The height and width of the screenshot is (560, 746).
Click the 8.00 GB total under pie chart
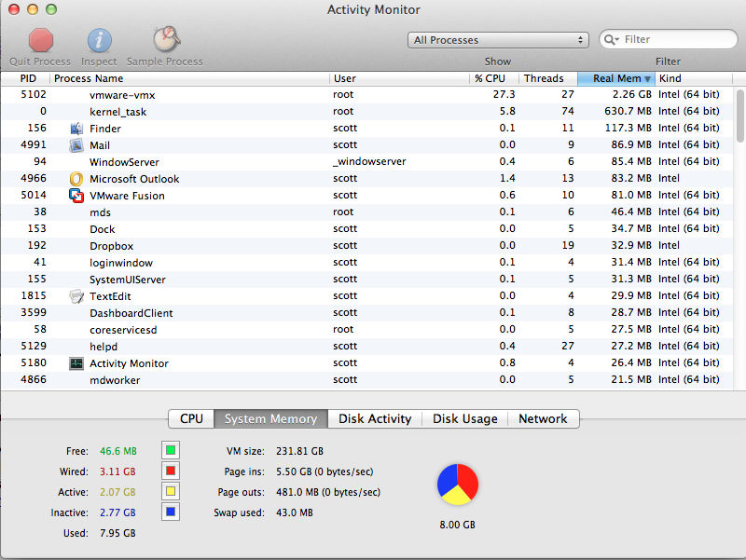[x=457, y=525]
